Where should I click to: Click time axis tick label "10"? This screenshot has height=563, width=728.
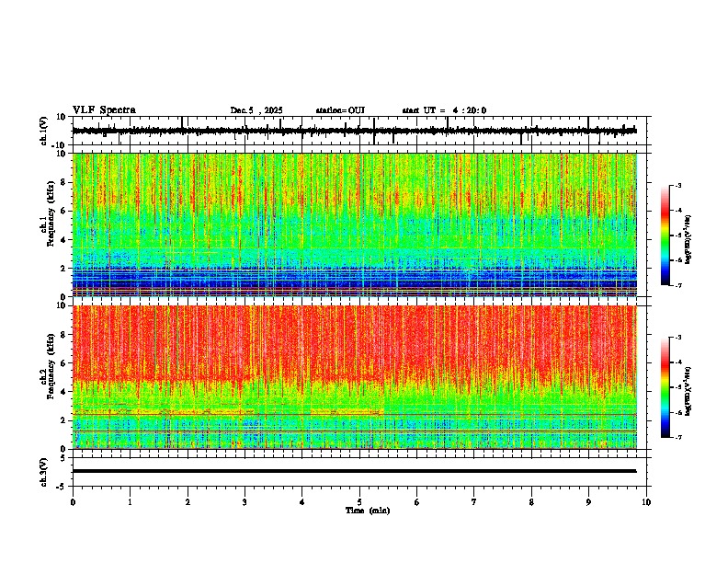646,502
